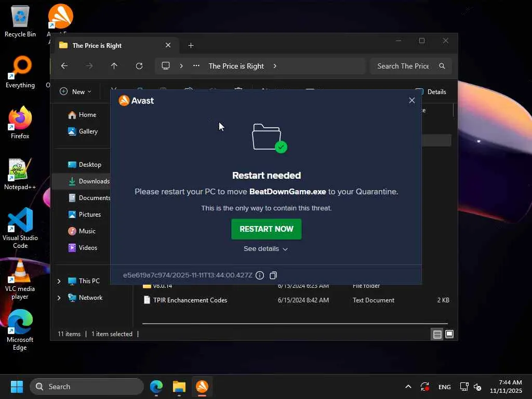
Task: Open File Explorer from the taskbar
Action: tap(179, 387)
